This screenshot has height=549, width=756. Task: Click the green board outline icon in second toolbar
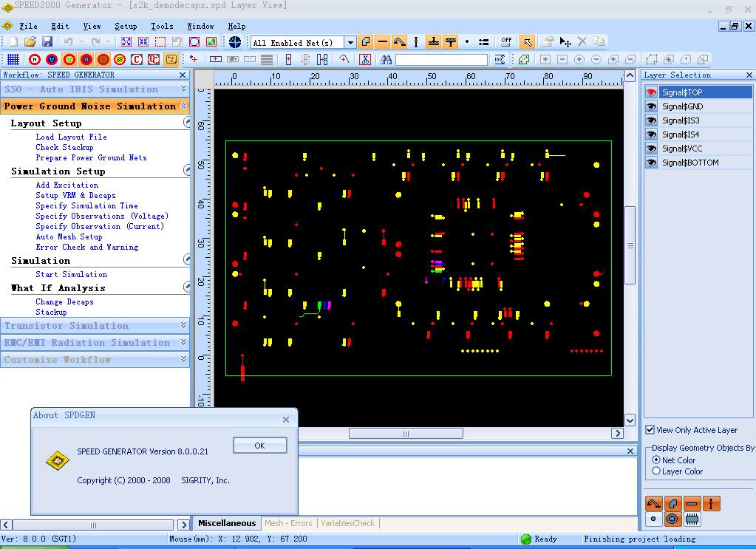tap(524, 59)
